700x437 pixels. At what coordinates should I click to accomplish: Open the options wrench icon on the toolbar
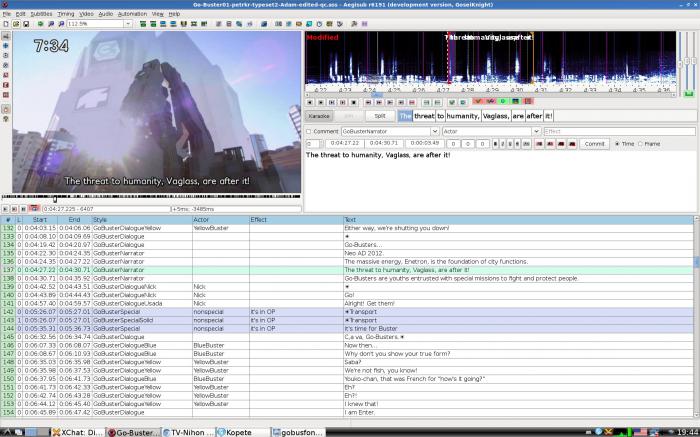tap(354, 24)
